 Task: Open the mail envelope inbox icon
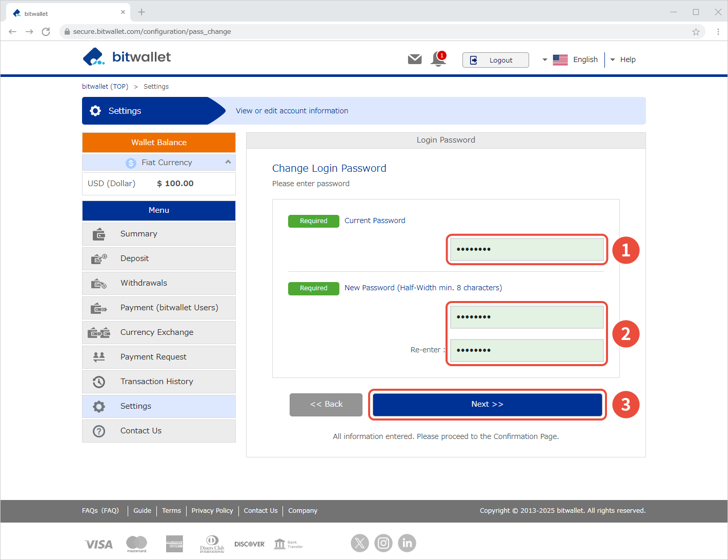pos(414,59)
